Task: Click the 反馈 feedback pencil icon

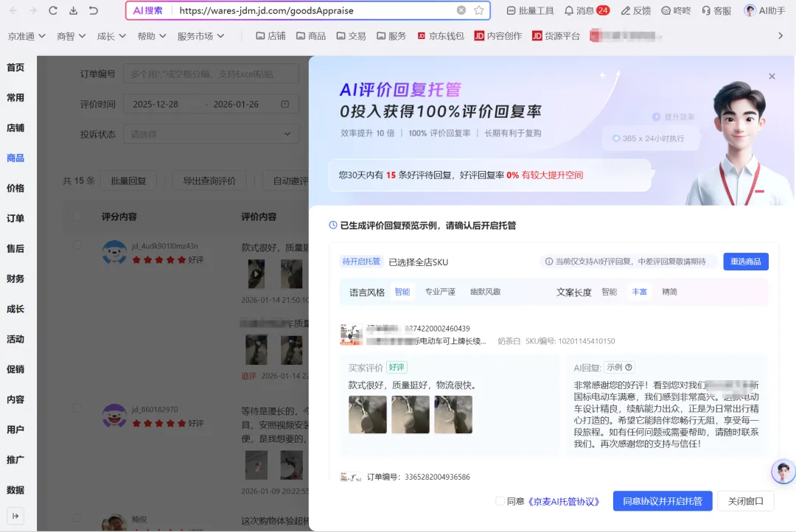Action: click(635, 10)
